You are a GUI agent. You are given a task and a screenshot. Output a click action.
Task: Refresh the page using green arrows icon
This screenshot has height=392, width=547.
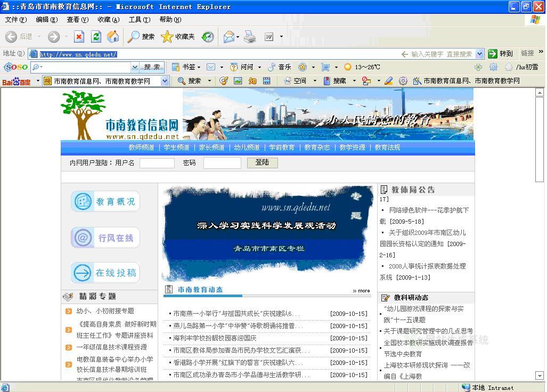(x=96, y=37)
